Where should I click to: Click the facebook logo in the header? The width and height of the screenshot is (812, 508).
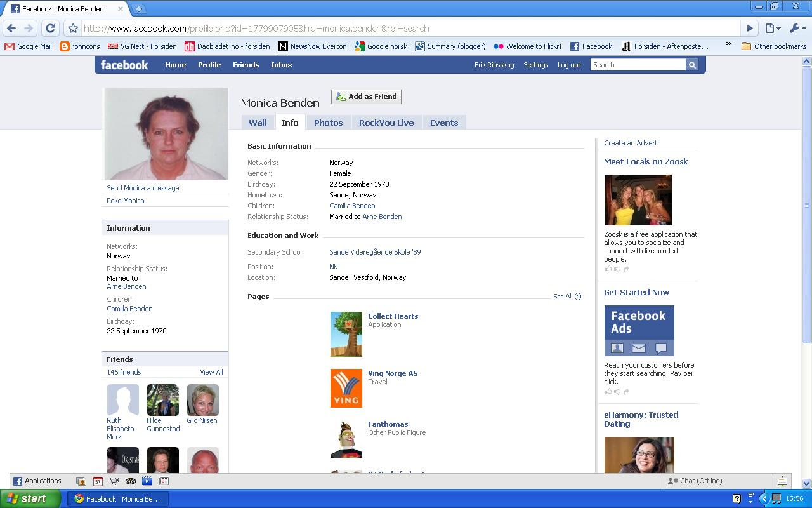(x=124, y=65)
